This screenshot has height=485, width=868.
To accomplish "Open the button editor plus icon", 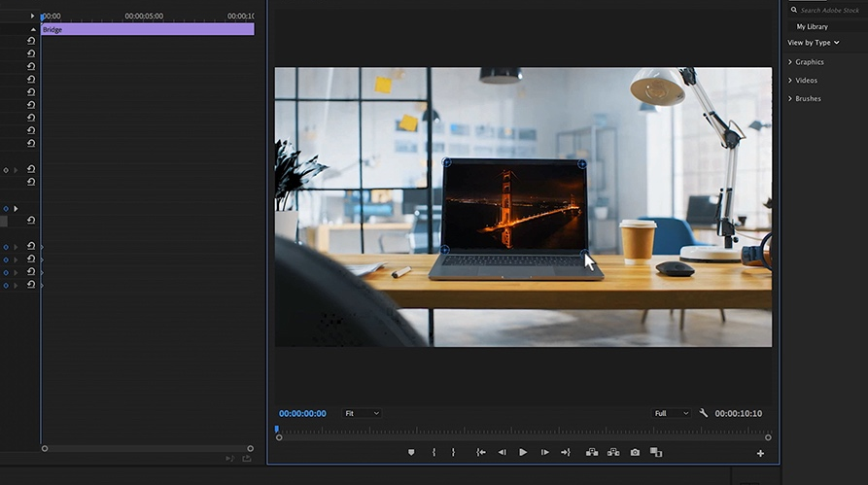I will click(x=760, y=453).
